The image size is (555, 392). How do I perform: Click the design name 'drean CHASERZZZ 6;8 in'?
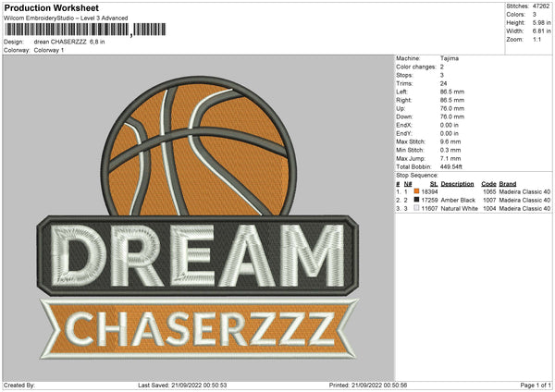69,42
